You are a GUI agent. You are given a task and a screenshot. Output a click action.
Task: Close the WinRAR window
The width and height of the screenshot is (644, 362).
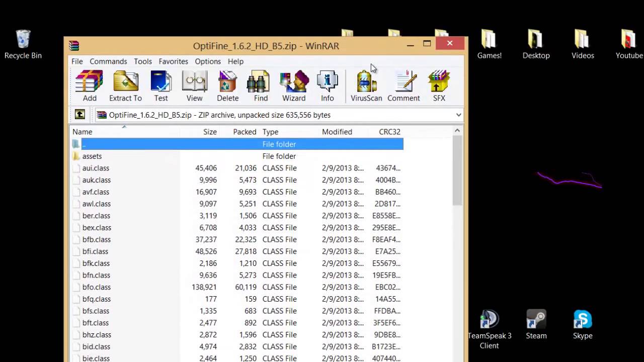click(450, 44)
